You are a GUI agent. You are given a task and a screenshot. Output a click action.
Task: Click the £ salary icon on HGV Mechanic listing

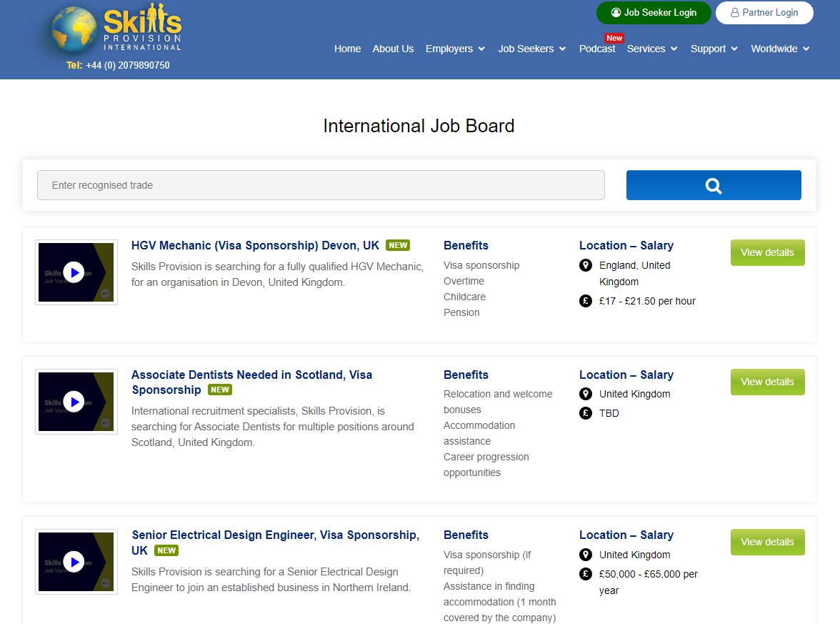pyautogui.click(x=586, y=301)
